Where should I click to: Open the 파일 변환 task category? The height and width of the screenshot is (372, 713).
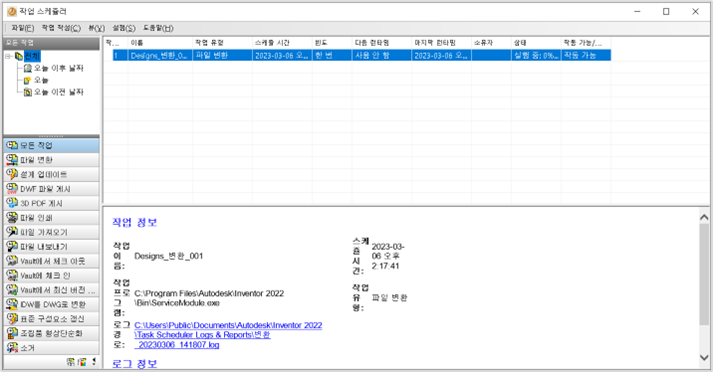(x=51, y=160)
